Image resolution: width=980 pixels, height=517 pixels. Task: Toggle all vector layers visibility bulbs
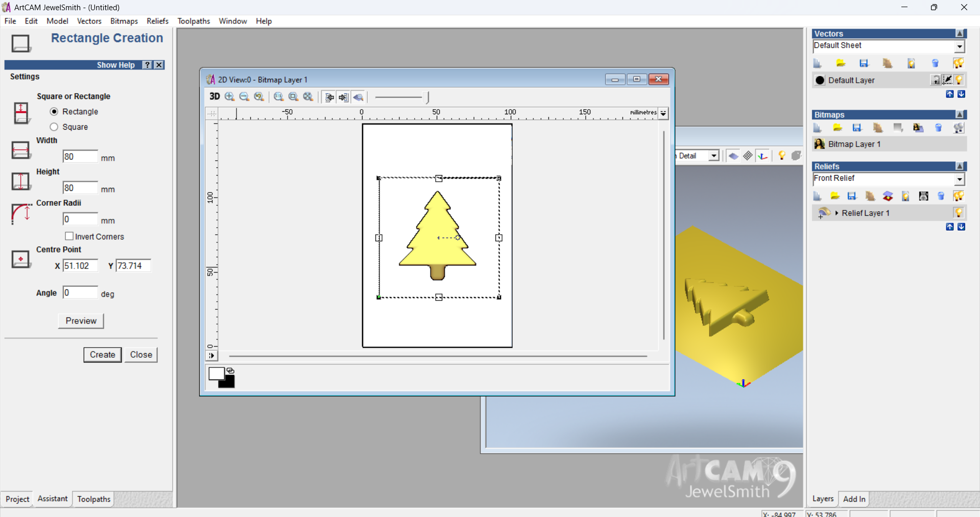(959, 63)
